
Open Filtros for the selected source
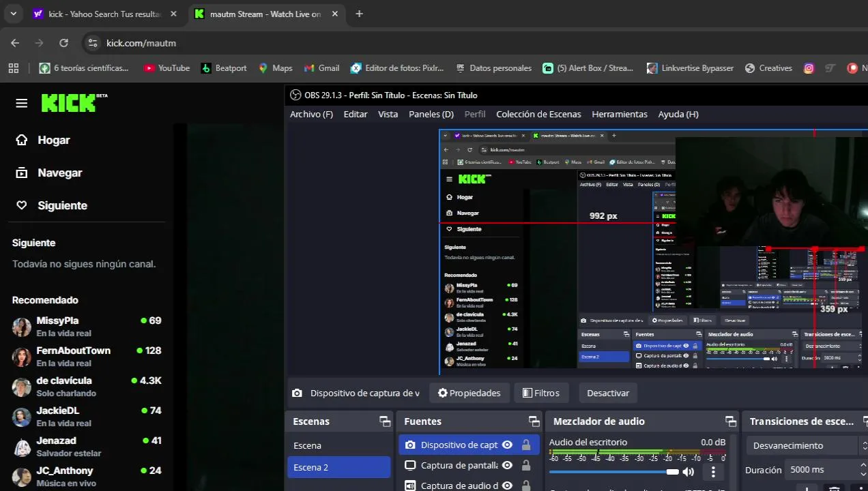(x=540, y=393)
